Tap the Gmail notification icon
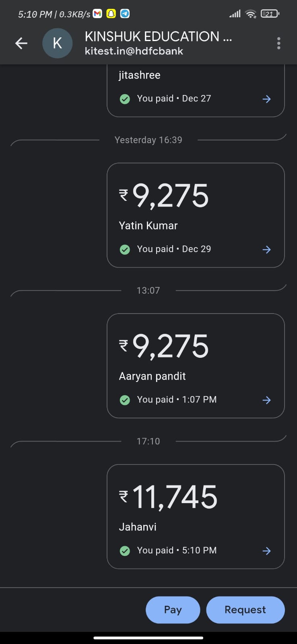This screenshot has height=644, width=297. pyautogui.click(x=97, y=14)
